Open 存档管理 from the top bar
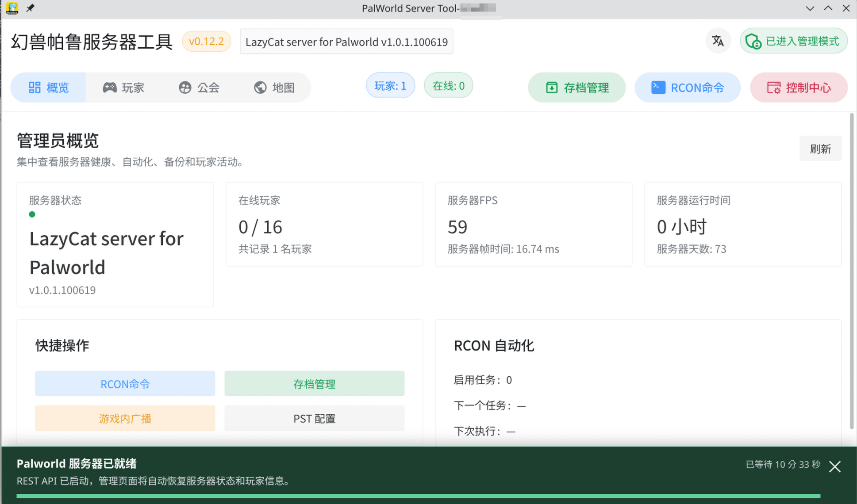The height and width of the screenshot is (504, 857). tap(577, 88)
